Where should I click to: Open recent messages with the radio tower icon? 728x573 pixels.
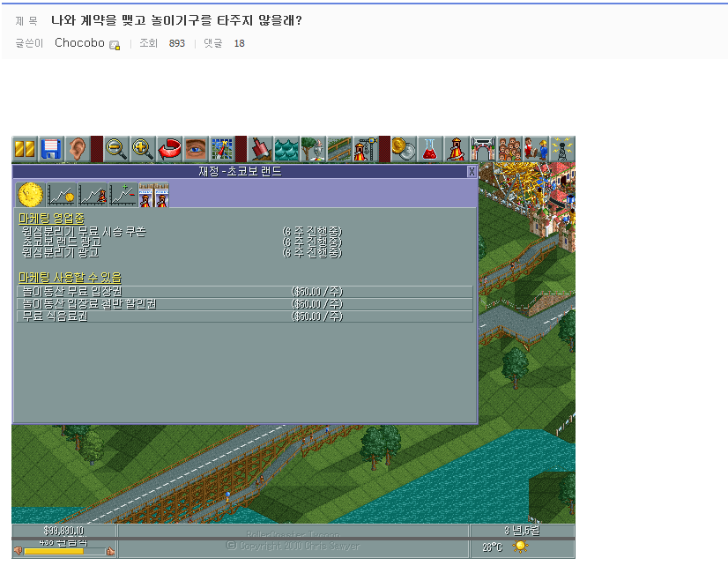click(562, 149)
